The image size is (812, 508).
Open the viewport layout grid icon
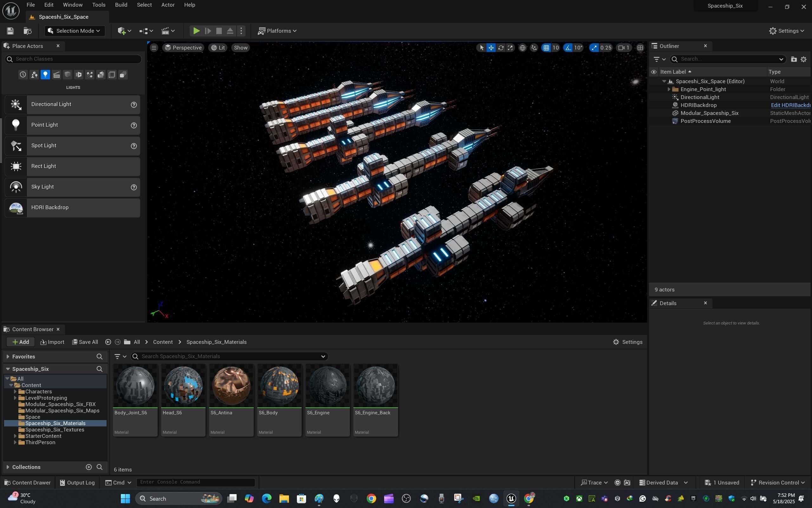pos(640,48)
